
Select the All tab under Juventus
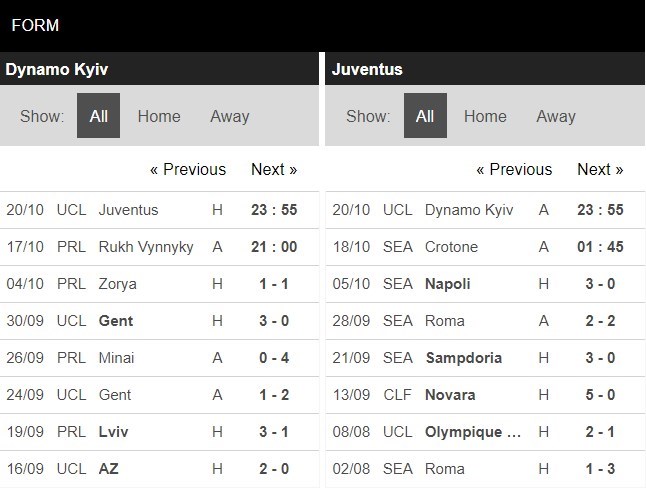click(x=425, y=116)
